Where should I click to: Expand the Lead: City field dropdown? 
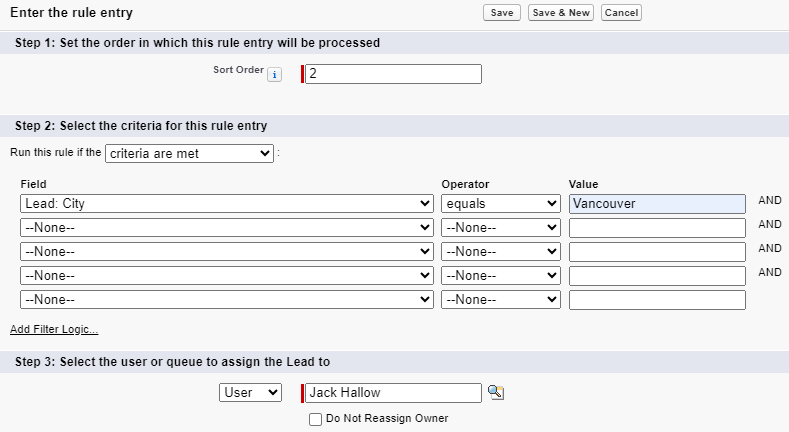(x=227, y=204)
